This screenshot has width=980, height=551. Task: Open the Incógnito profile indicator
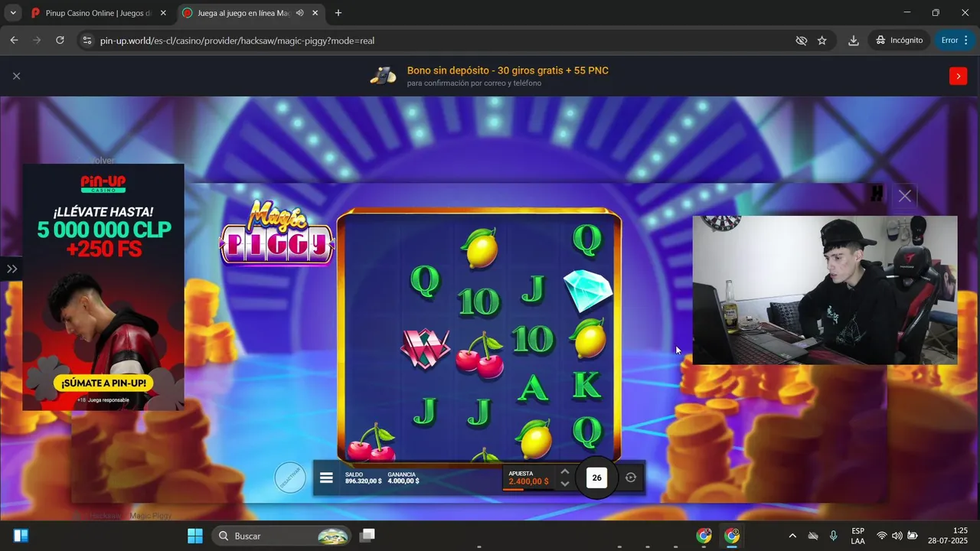pyautogui.click(x=900, y=41)
